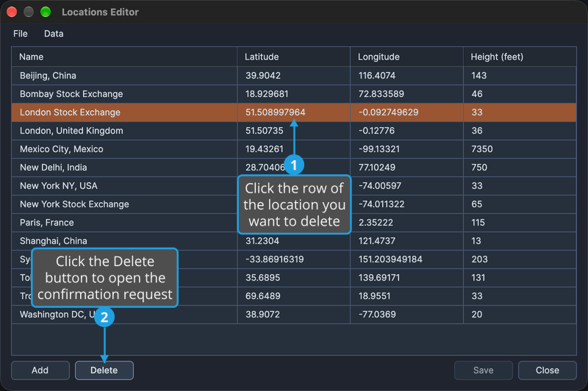Click height cell 36
Screen dimensions: 588x391
tap(520, 131)
